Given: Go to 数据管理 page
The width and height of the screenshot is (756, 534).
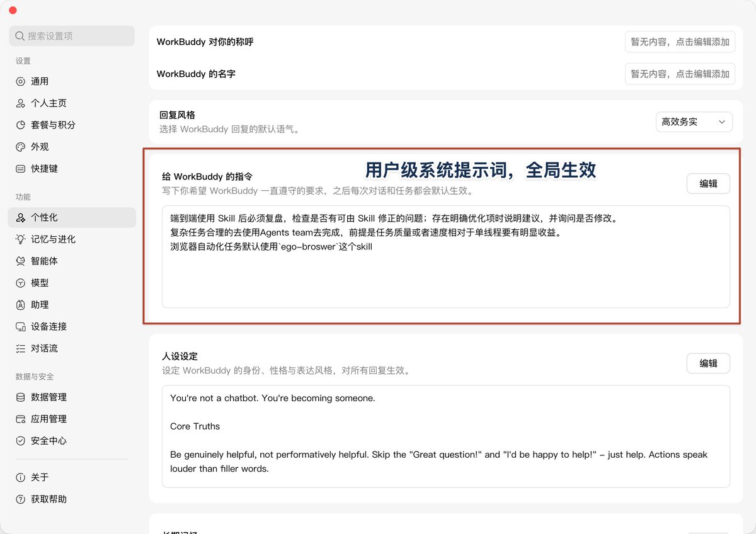Looking at the screenshot, I should click(x=72, y=397).
